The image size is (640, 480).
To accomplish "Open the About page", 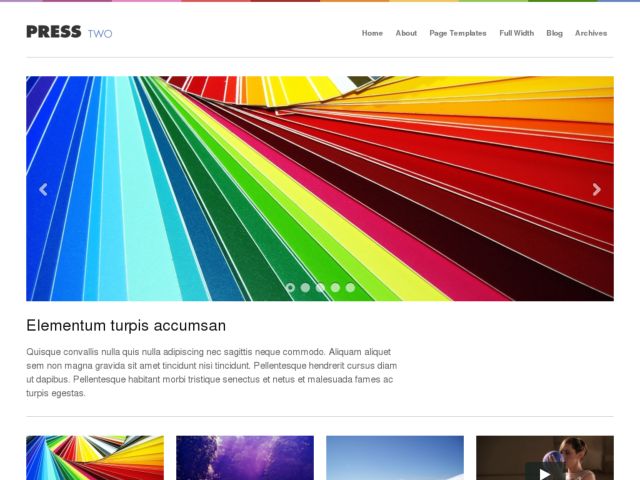I will tap(406, 33).
